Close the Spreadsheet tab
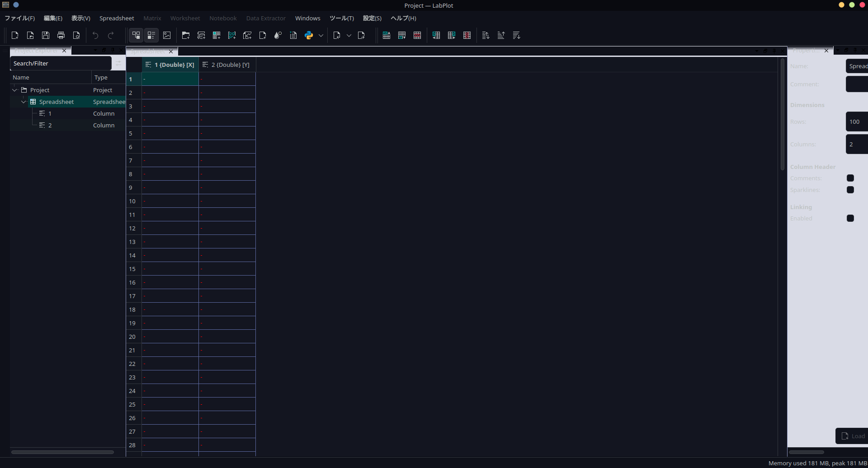868x468 pixels. click(171, 51)
